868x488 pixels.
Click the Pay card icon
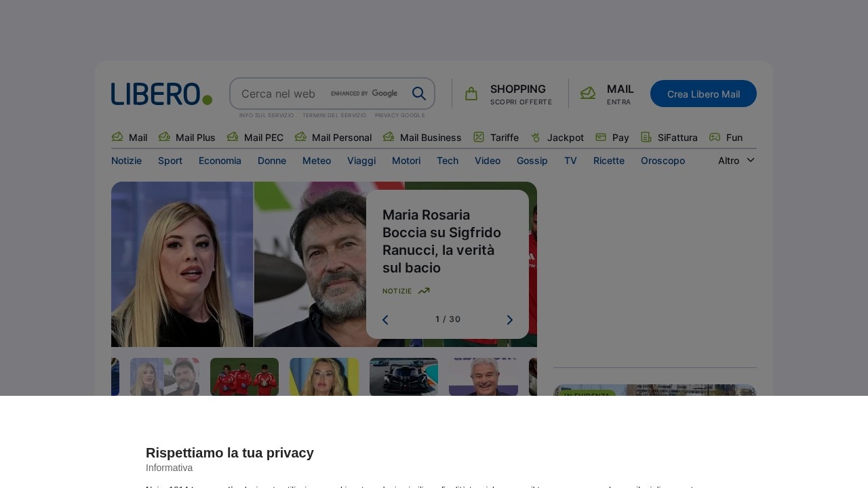tap(601, 137)
